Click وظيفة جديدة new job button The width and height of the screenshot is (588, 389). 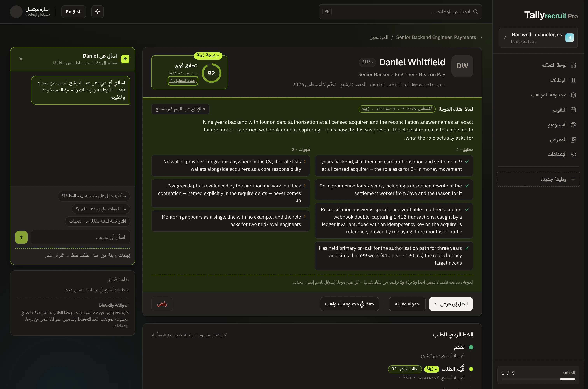click(x=538, y=179)
